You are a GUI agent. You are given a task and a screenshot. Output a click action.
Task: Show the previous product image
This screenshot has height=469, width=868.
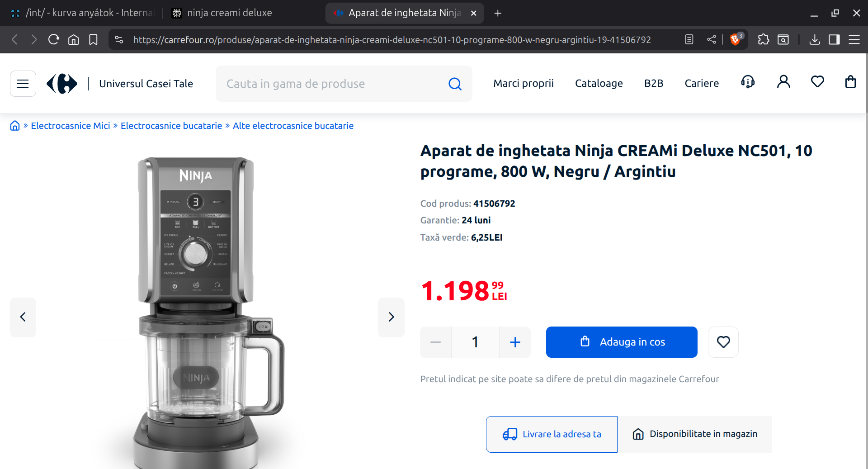[x=23, y=317]
